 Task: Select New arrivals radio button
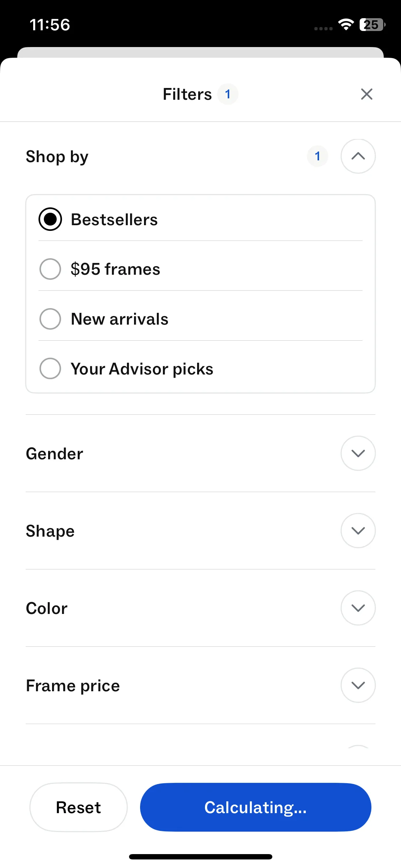[x=50, y=319]
